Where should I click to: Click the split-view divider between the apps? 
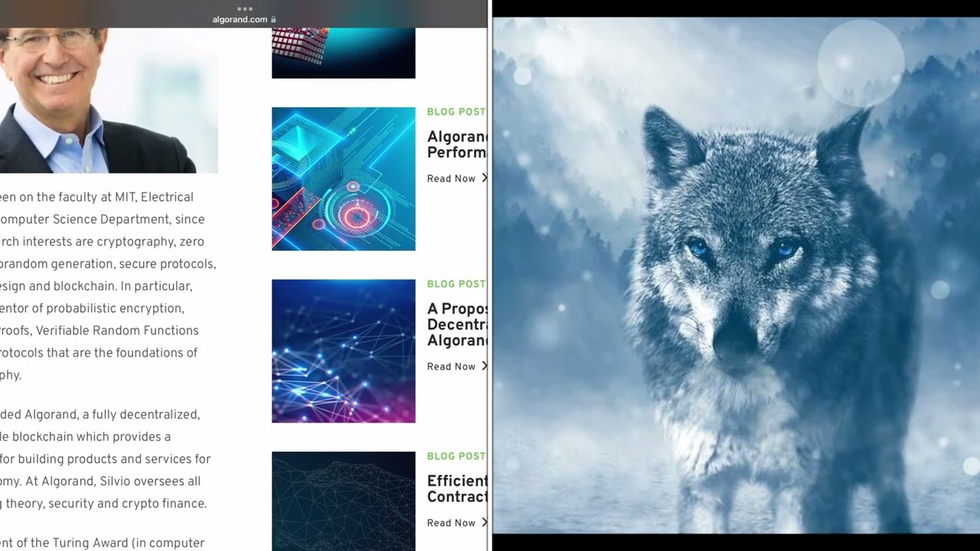(x=490, y=275)
